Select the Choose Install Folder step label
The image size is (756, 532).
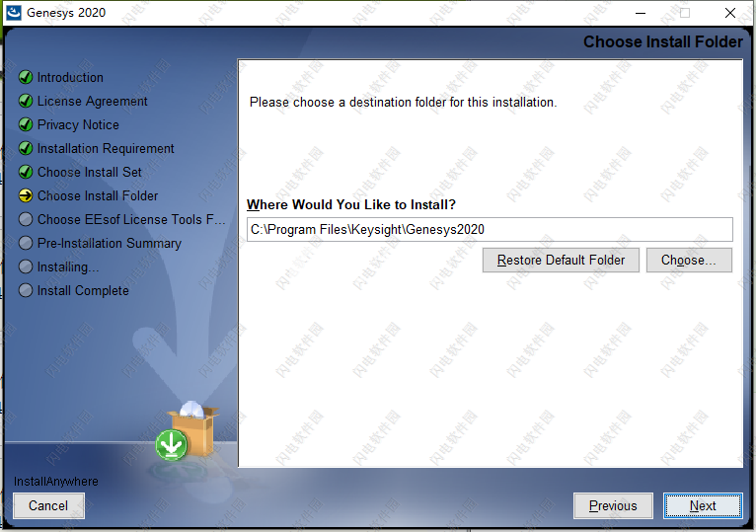pyautogui.click(x=98, y=195)
